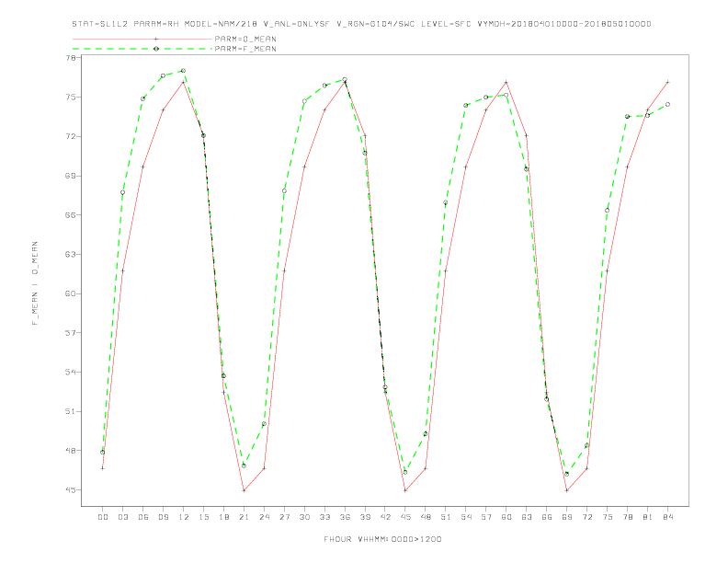The height and width of the screenshot is (563, 728).
Task: Click x-axis tick label 21
Action: pyautogui.click(x=244, y=517)
